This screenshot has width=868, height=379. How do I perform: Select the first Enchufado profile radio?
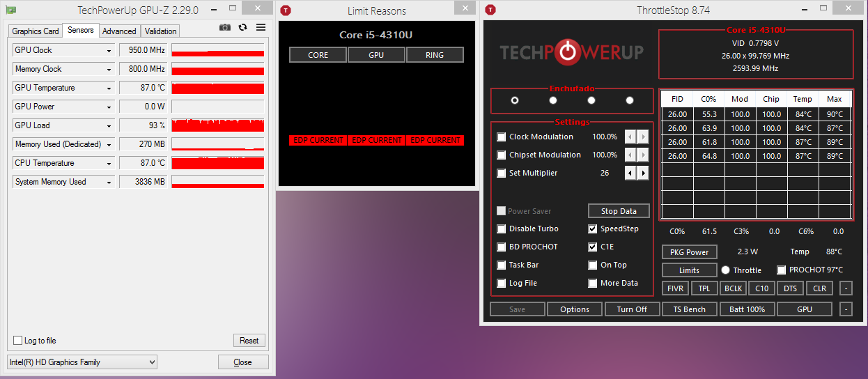click(x=515, y=100)
